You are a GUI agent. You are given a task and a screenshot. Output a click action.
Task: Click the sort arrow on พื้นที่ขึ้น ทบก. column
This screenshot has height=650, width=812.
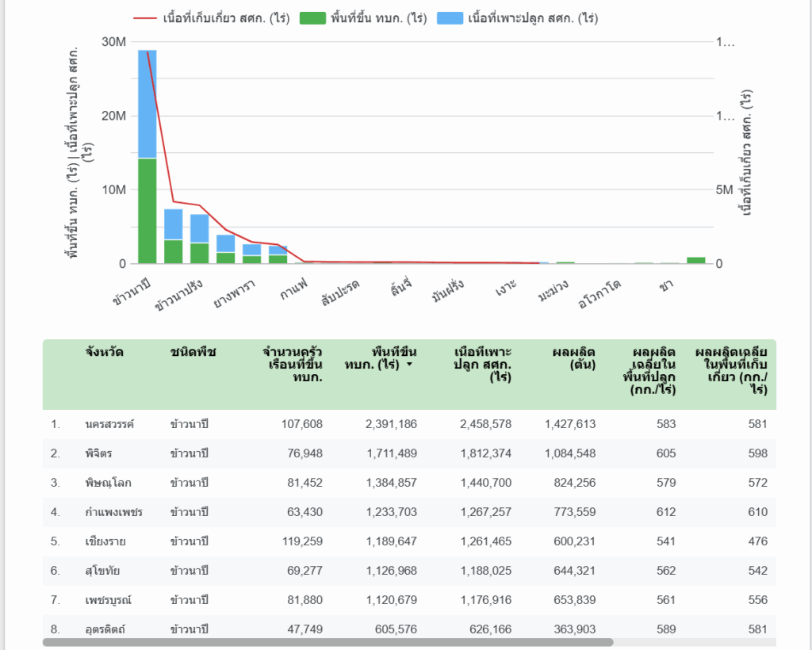(x=409, y=365)
